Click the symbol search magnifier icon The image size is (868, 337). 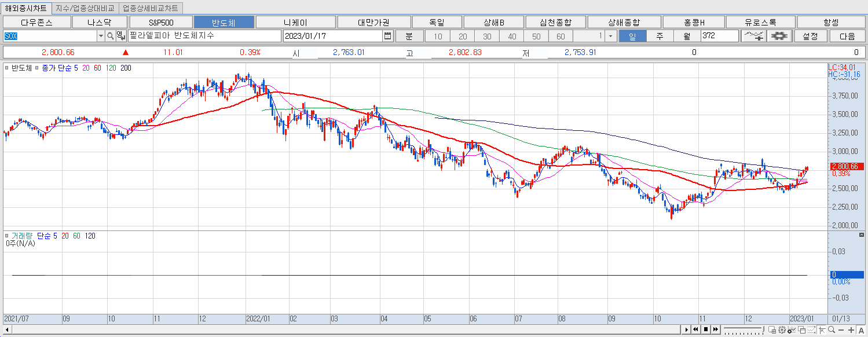111,36
